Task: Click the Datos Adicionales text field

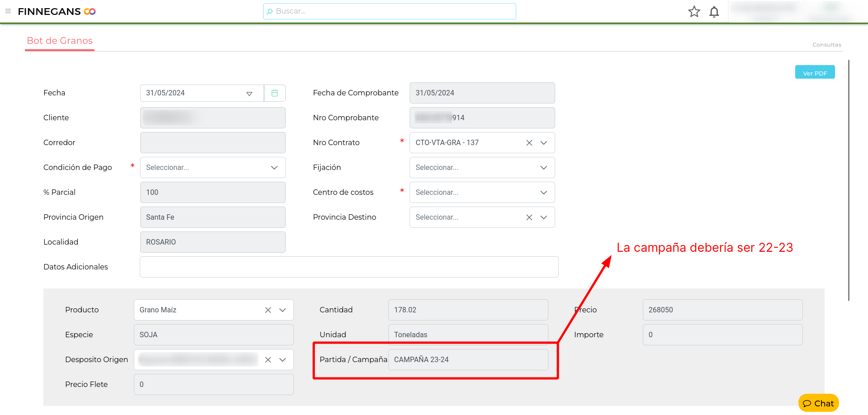Action: 349,267
